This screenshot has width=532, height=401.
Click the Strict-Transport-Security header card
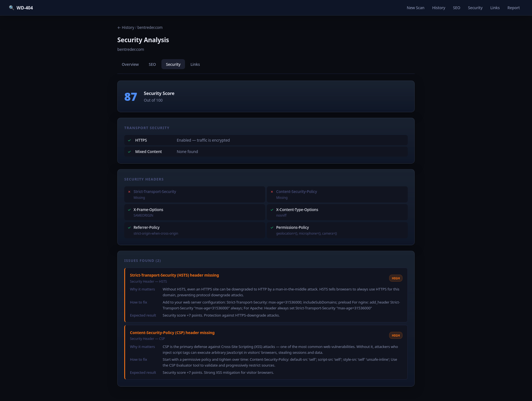195,194
